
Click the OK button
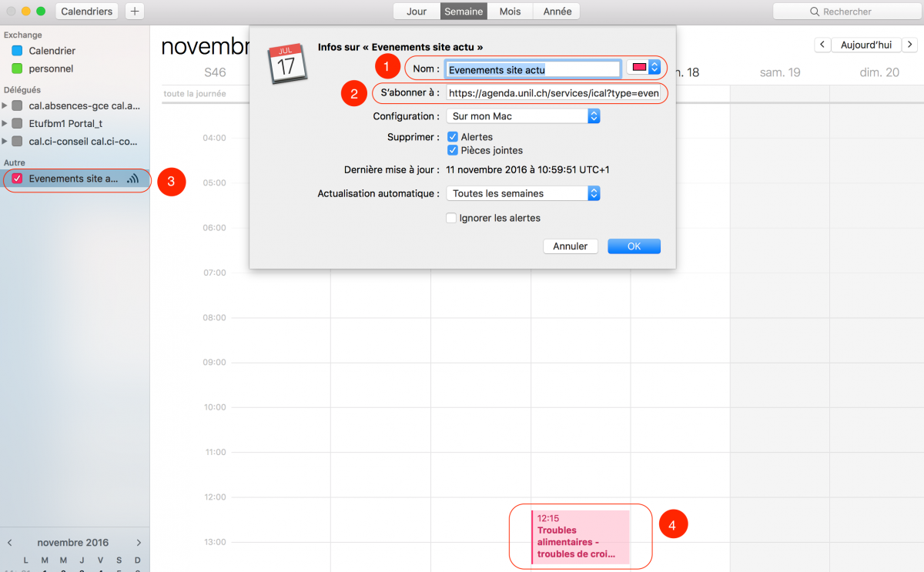634,246
